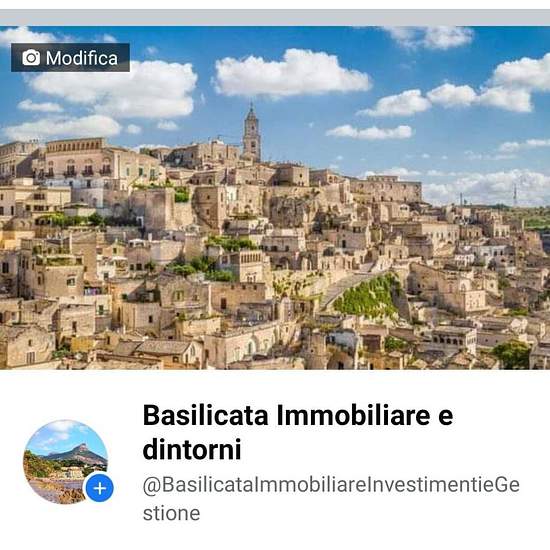Click the mountain peak in profile picture
Screen dimensions: 550x550
(x=82, y=448)
